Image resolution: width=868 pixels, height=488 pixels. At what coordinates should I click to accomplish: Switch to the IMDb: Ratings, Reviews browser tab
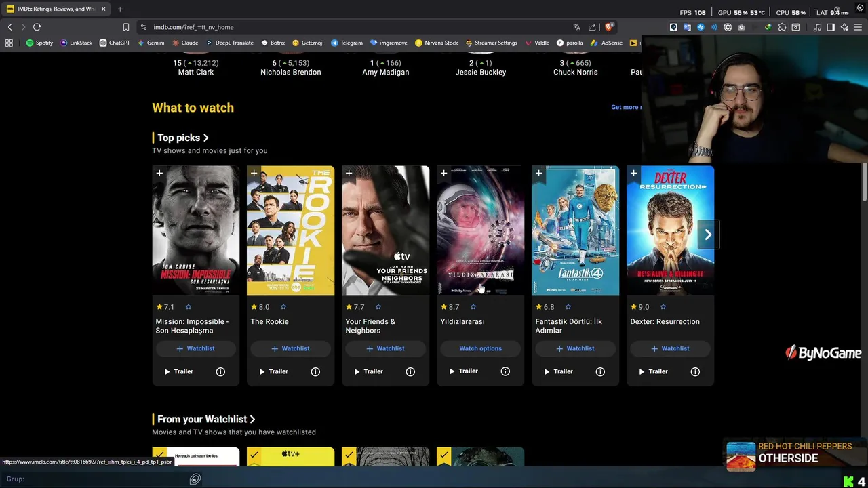(56, 9)
